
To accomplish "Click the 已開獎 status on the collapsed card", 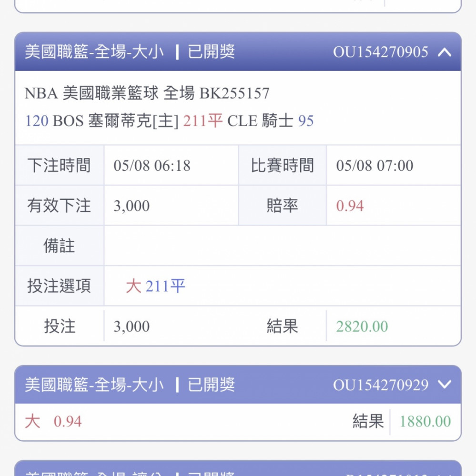I will point(211,385).
